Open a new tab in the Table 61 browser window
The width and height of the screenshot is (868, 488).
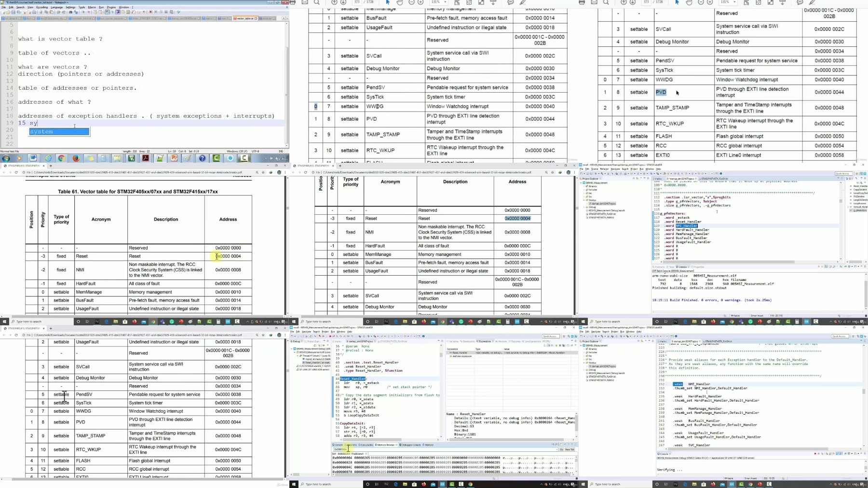pyautogui.click(x=51, y=166)
